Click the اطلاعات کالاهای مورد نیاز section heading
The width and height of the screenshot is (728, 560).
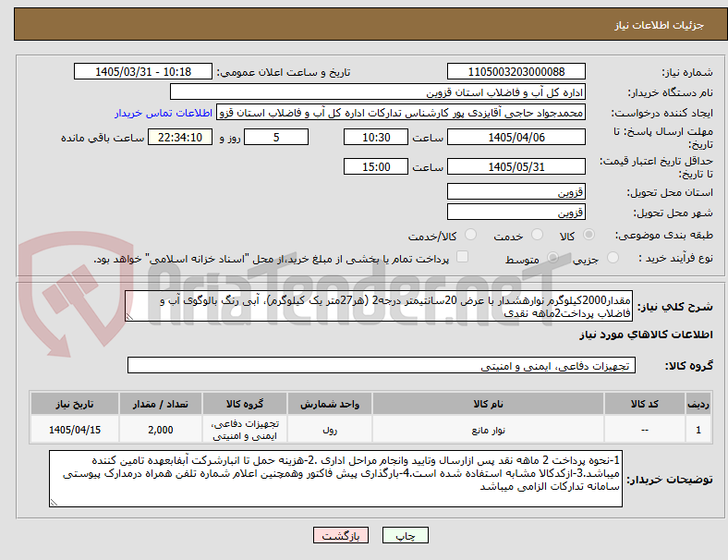pyautogui.click(x=646, y=335)
